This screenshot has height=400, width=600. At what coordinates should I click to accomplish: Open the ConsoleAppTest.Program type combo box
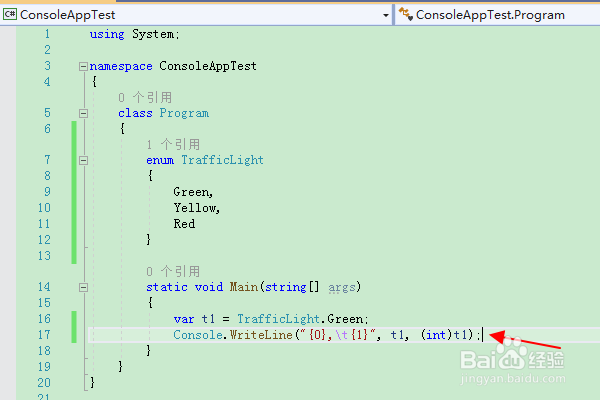point(497,15)
